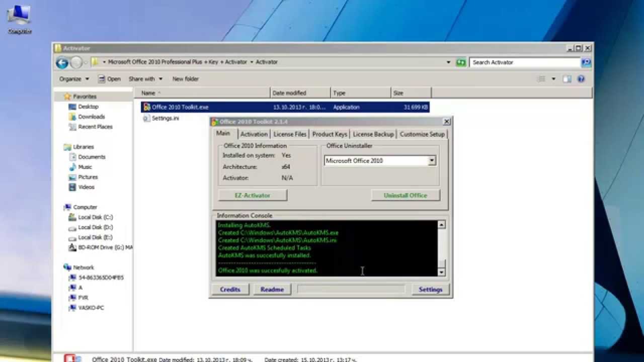Click the Search Activator field
Image resolution: width=644 pixels, height=362 pixels.
tap(525, 62)
